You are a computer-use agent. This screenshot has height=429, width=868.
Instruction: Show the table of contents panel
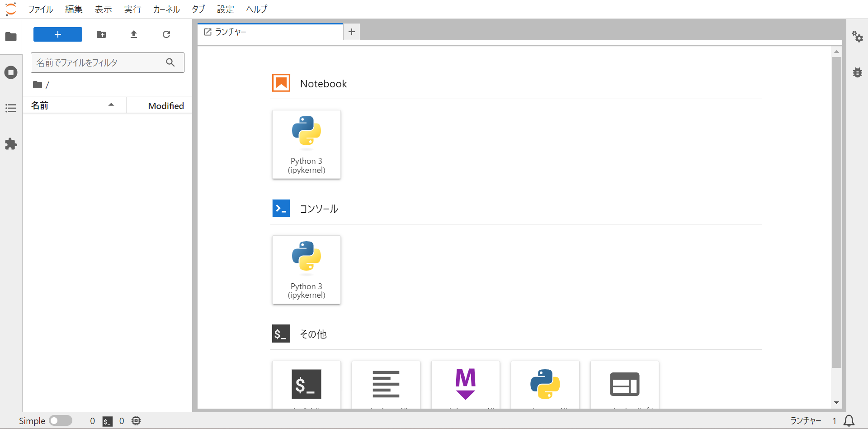tap(11, 108)
